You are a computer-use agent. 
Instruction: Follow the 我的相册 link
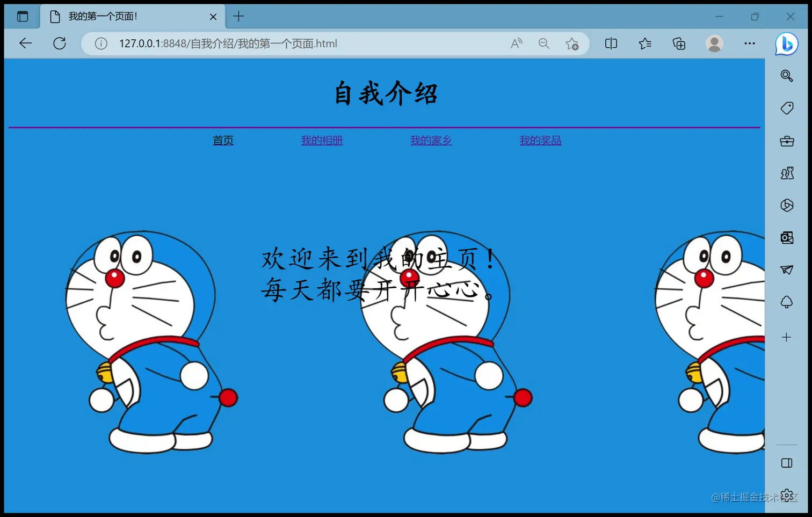322,140
